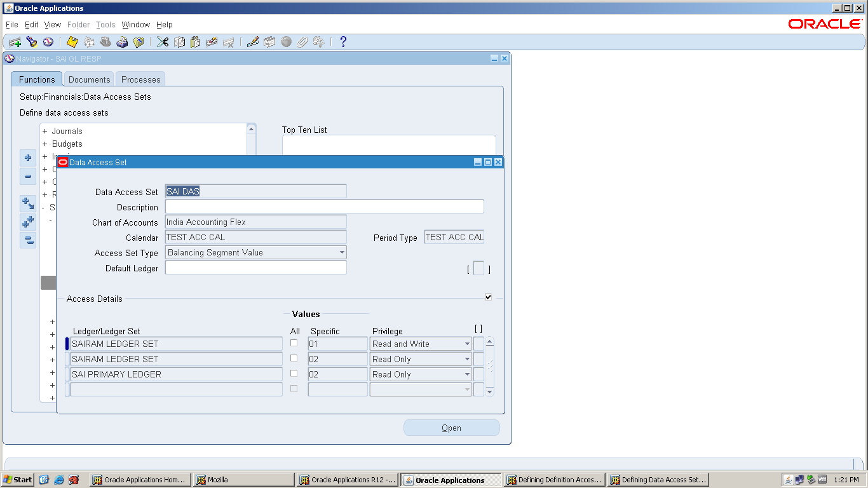Click the Navigator Expand Branch button
Screen dimensions: 868x488
28,203
